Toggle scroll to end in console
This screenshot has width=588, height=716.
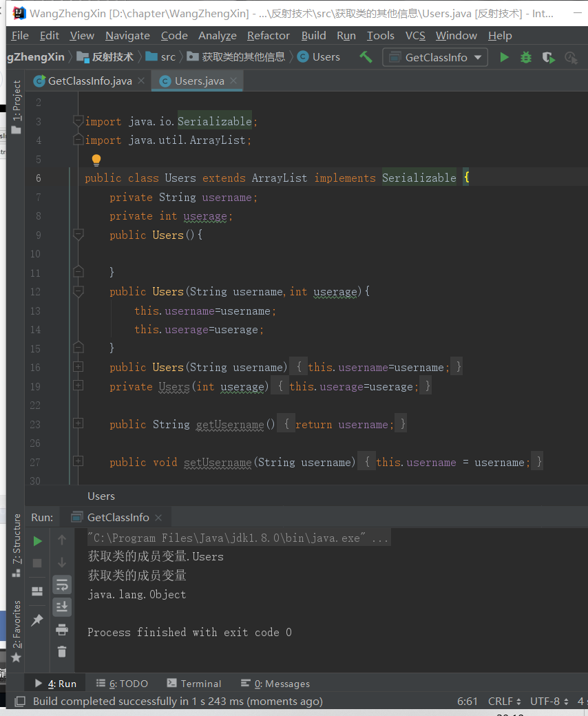(62, 607)
